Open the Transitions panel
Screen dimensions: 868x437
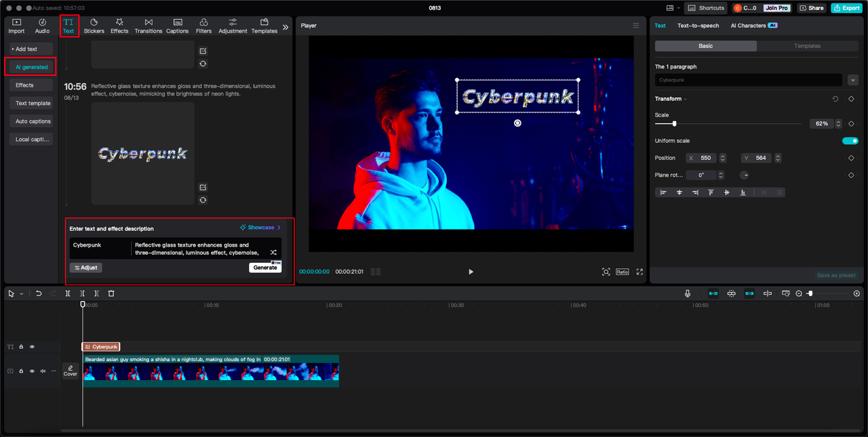(x=148, y=26)
